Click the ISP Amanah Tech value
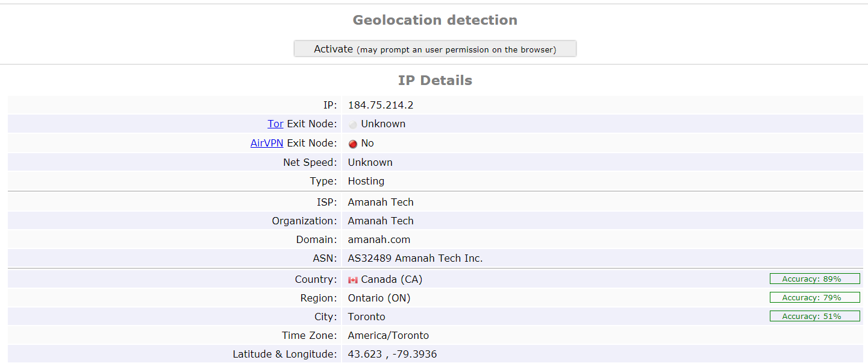The image size is (868, 363). tap(381, 202)
